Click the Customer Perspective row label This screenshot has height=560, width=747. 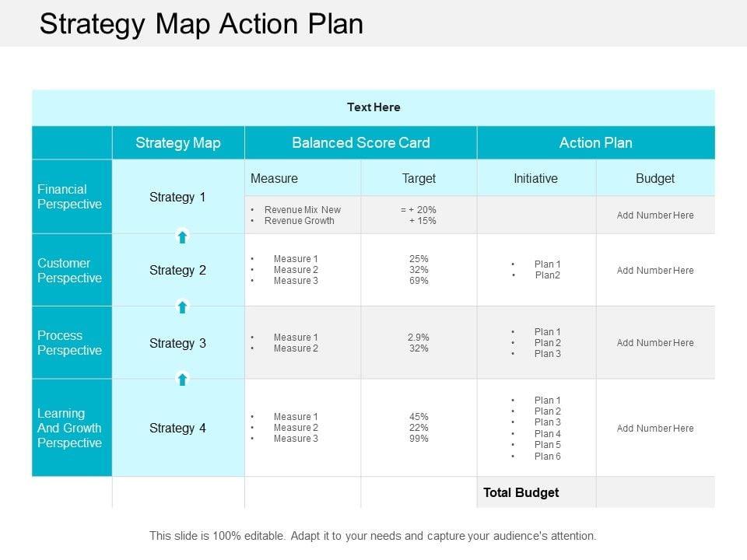tap(70, 270)
